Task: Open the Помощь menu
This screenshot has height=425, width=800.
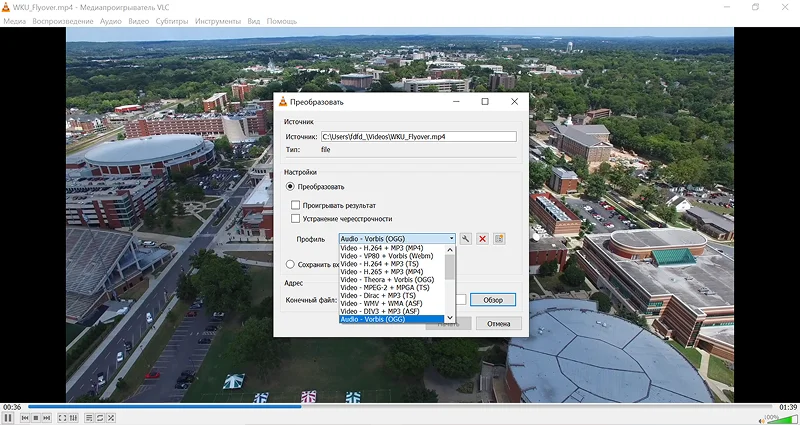Action: tap(282, 21)
